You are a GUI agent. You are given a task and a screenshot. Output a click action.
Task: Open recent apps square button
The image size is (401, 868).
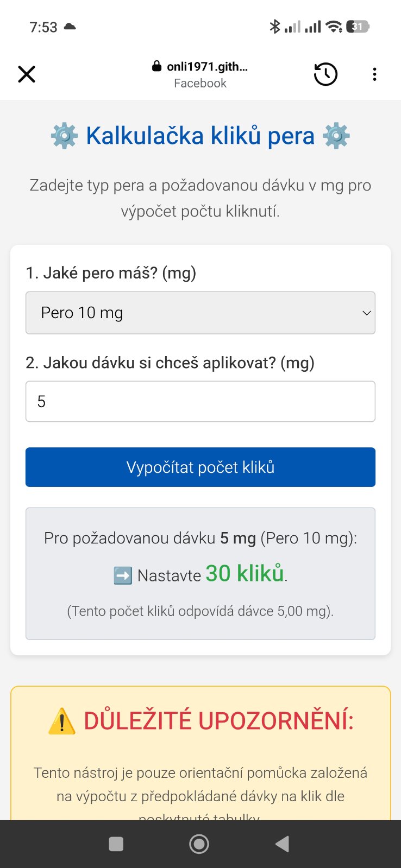tap(116, 844)
